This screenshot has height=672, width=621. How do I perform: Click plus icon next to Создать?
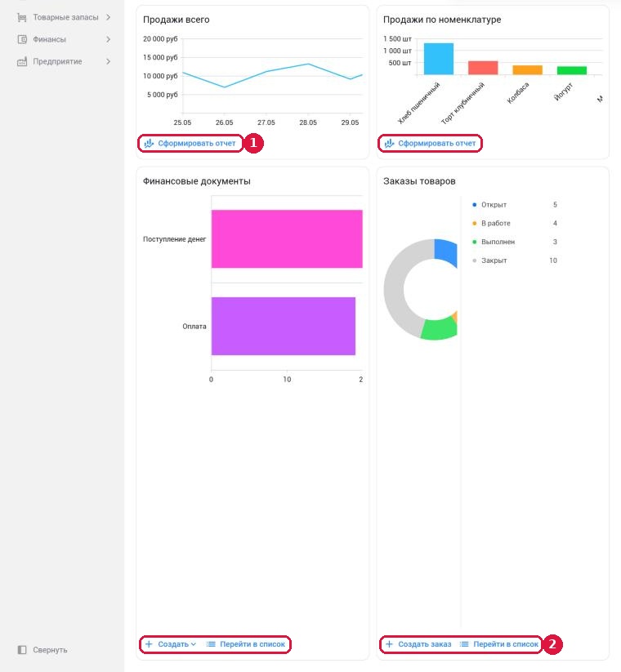tap(149, 644)
